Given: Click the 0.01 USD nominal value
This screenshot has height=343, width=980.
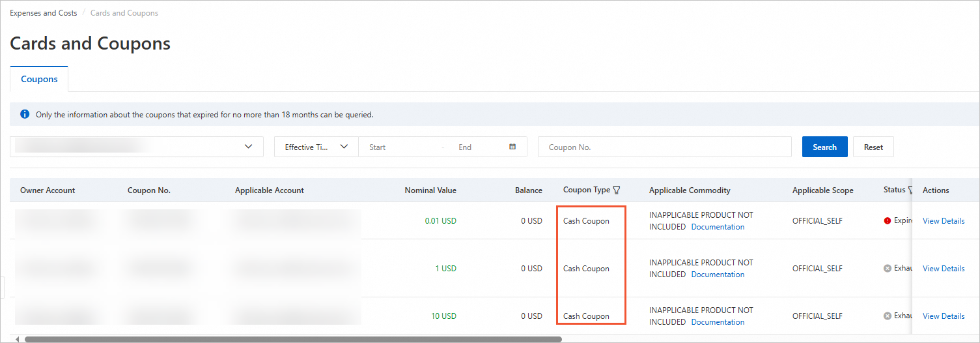Looking at the screenshot, I should pos(441,221).
